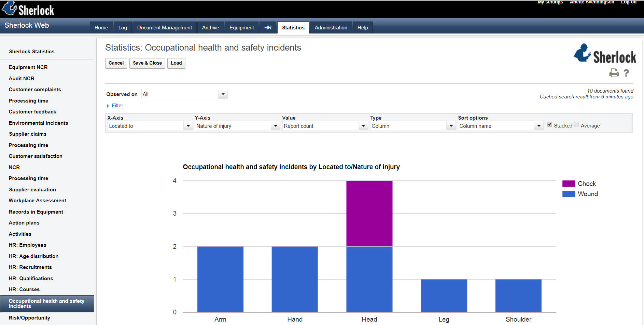Open Customer complaints statistics
Image resolution: width=644 pixels, height=325 pixels.
(x=35, y=90)
